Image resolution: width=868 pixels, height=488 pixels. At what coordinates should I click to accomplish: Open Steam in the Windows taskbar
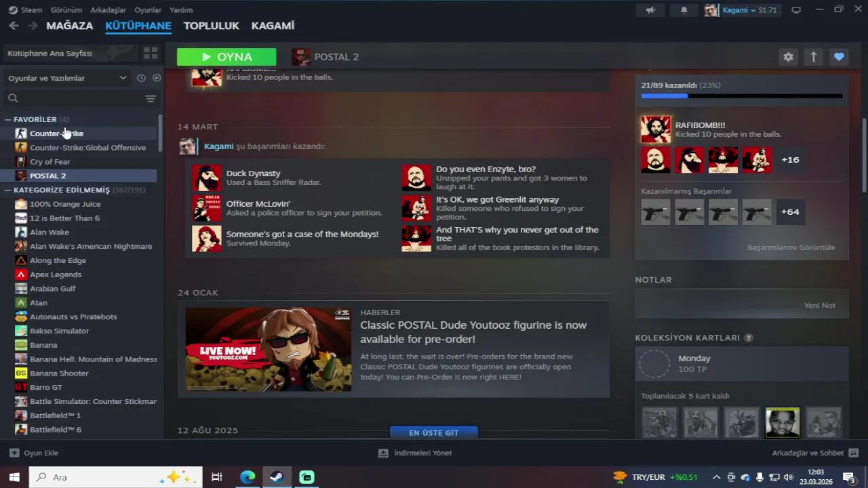click(x=277, y=477)
